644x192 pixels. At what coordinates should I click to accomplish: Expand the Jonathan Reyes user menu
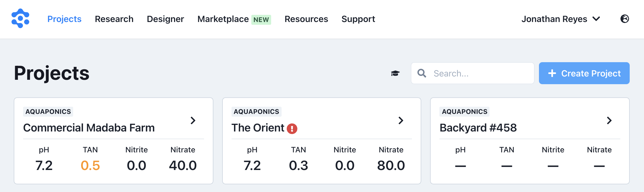(560, 19)
